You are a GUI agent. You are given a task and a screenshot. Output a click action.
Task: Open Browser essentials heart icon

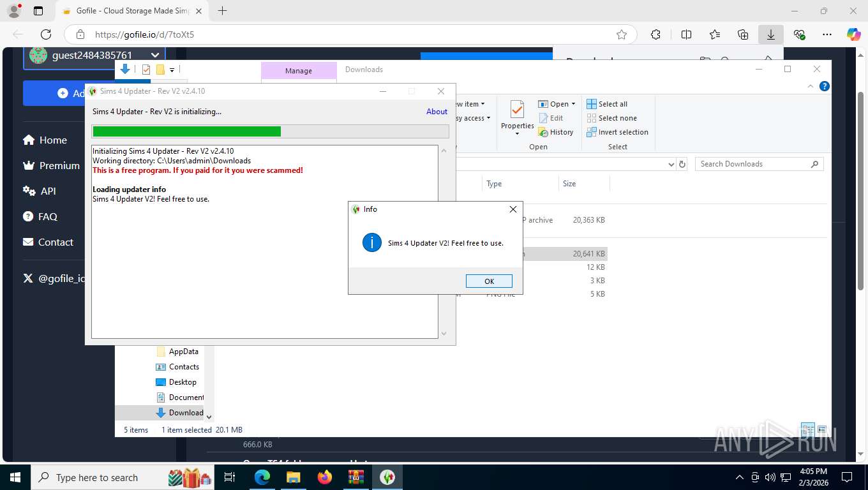click(x=799, y=34)
